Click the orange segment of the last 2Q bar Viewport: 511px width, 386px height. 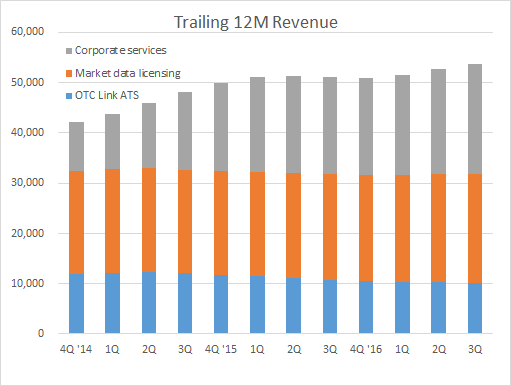click(438, 228)
